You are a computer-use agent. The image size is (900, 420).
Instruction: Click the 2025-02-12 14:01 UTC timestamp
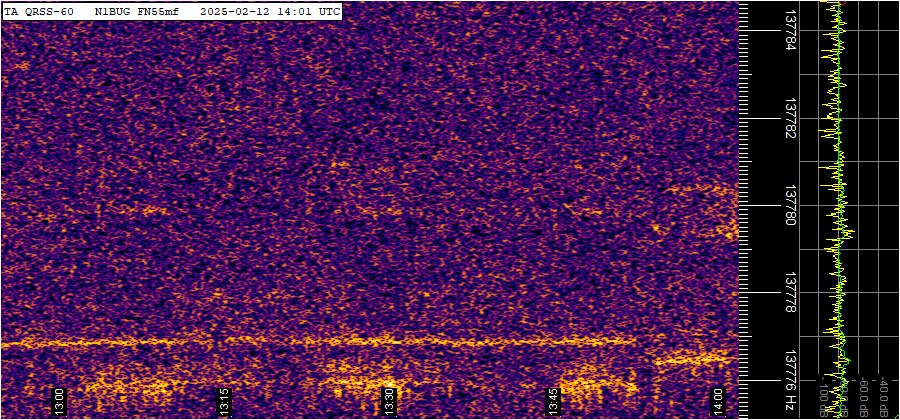coord(270,11)
